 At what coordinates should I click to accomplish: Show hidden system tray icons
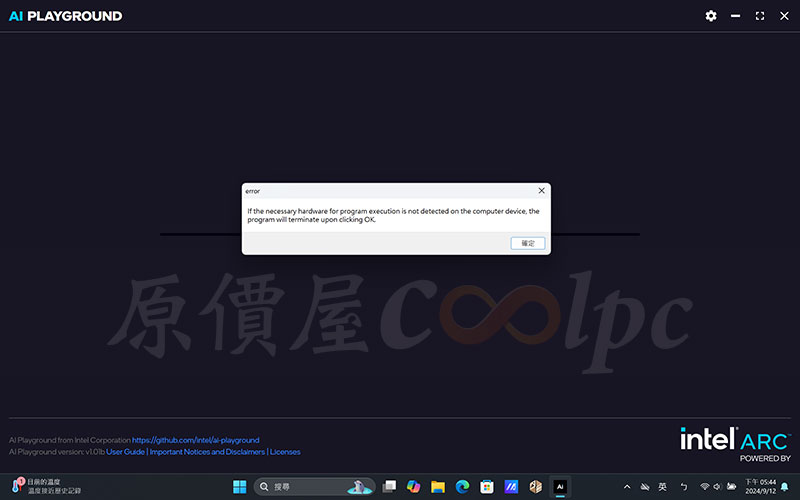click(627, 487)
